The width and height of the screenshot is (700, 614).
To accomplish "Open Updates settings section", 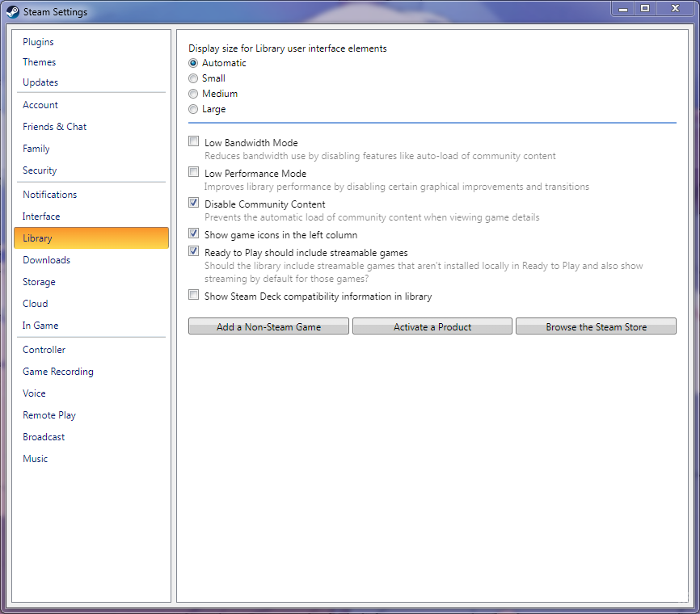I will click(x=40, y=82).
